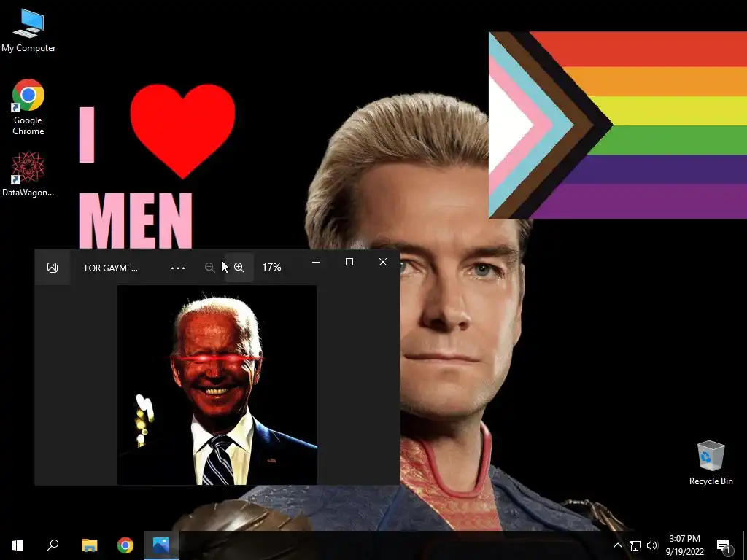The width and height of the screenshot is (747, 560).
Task: Open the DataWagon desktop shortcut
Action: 28,174
